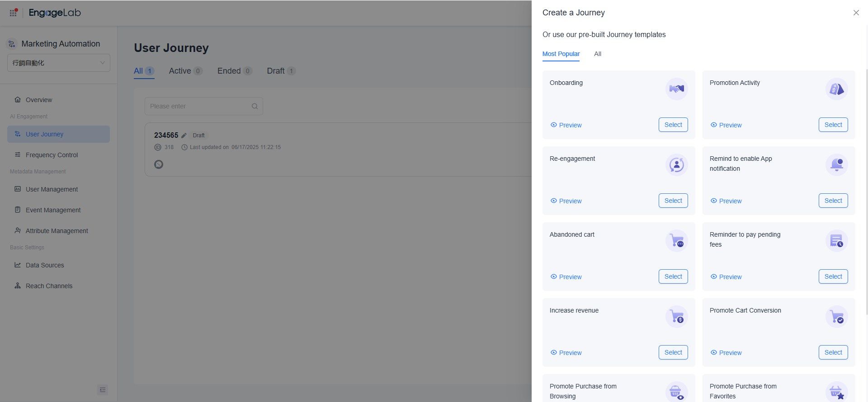Preview the Reminder to pay pending fees template
Screen dimensions: 868x402
click(726, 277)
